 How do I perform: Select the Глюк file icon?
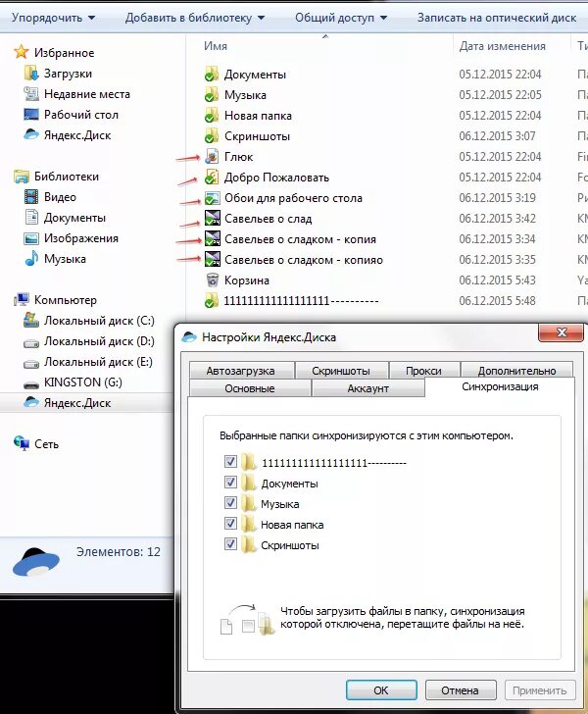tap(212, 156)
